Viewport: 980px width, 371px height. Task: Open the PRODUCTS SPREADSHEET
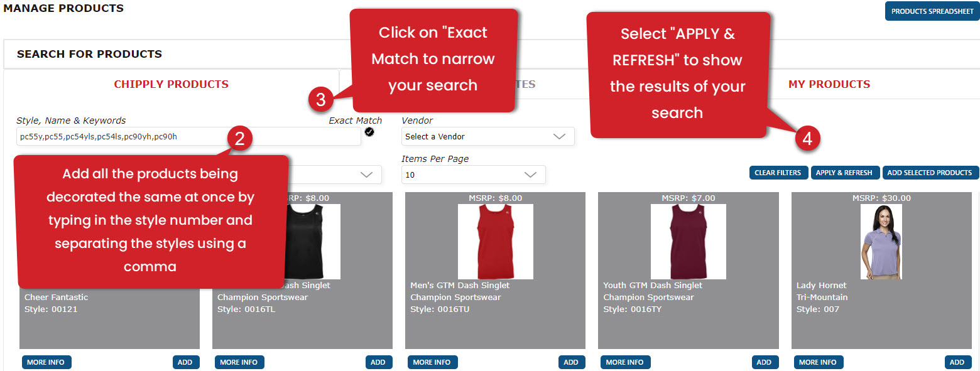tap(932, 11)
